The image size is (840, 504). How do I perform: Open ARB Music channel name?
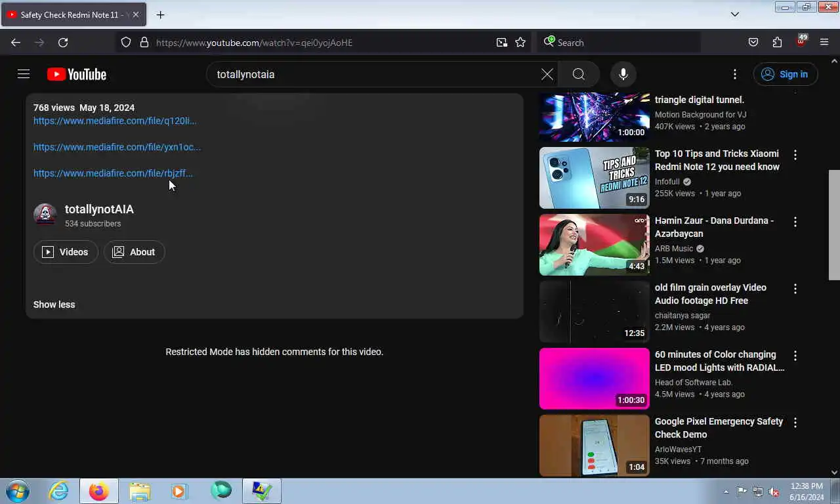point(674,249)
